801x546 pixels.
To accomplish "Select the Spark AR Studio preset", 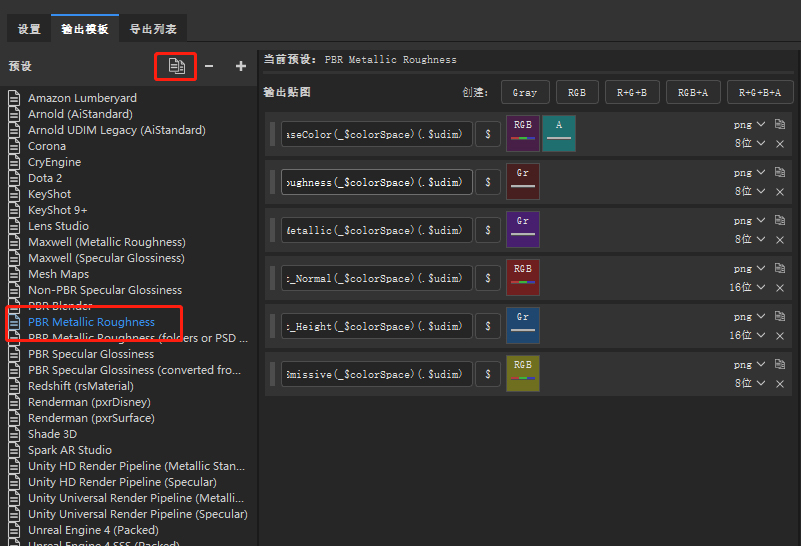I will pos(70,450).
